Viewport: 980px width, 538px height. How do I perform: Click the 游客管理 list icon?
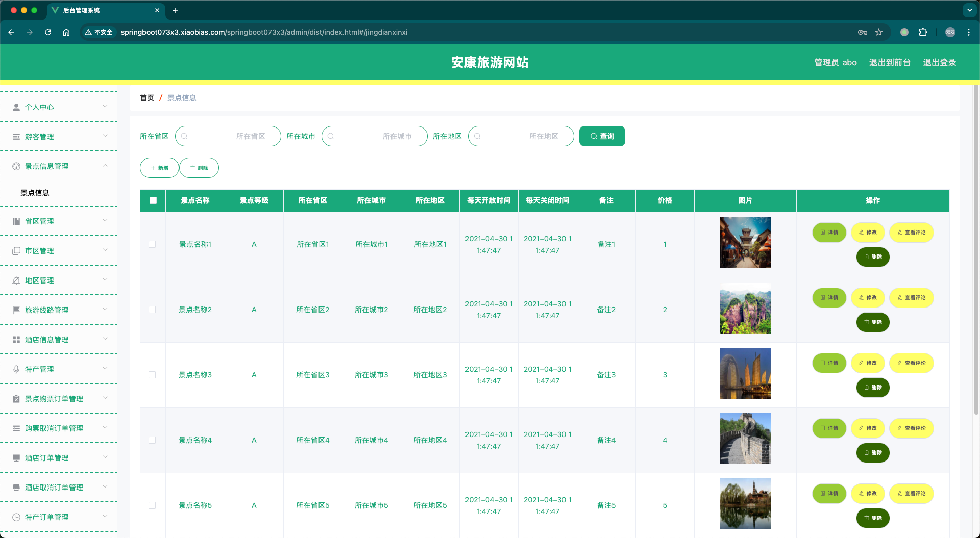coord(16,137)
